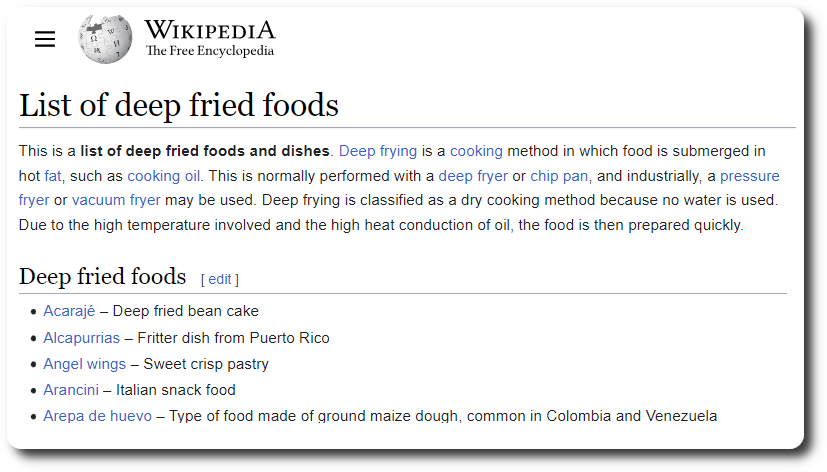Follow the cooking link
Viewport: 827px width, 472px height.
point(476,151)
